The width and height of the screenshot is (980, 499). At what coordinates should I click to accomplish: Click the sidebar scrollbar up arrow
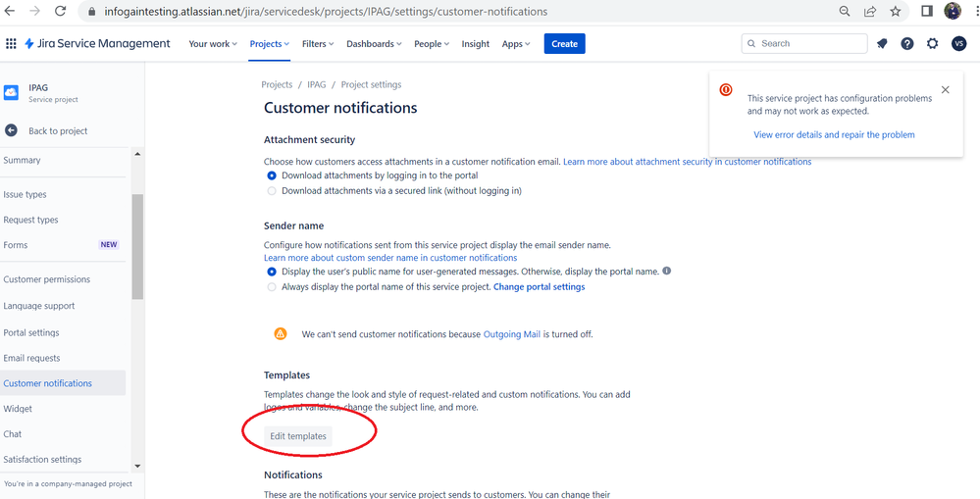click(137, 154)
